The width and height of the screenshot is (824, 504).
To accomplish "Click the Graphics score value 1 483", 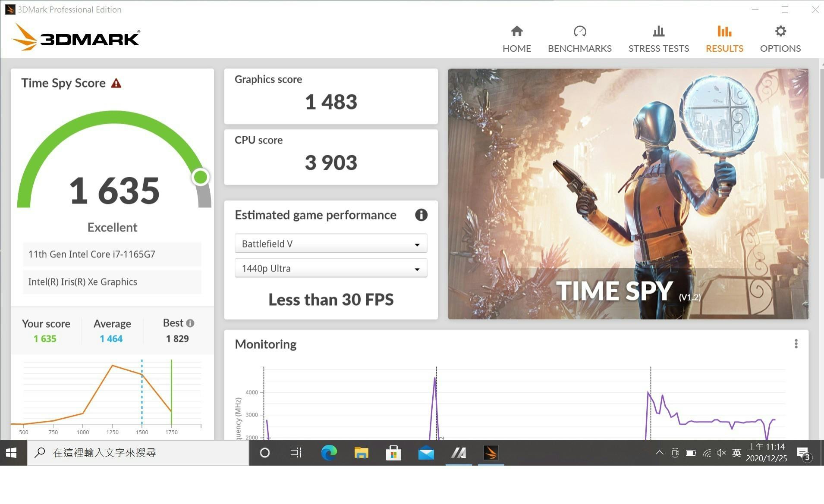I will (x=331, y=102).
